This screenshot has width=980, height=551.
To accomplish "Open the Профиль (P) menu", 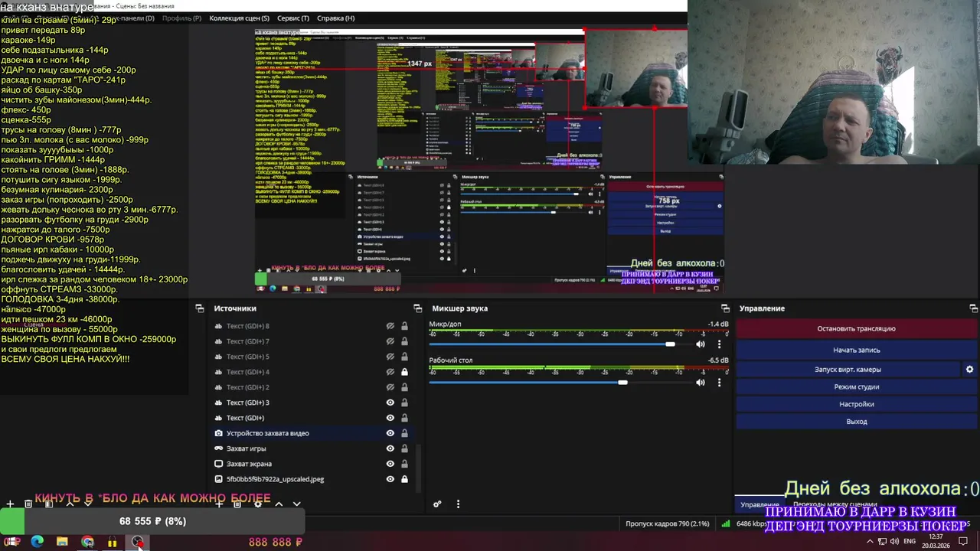I will tap(182, 18).
